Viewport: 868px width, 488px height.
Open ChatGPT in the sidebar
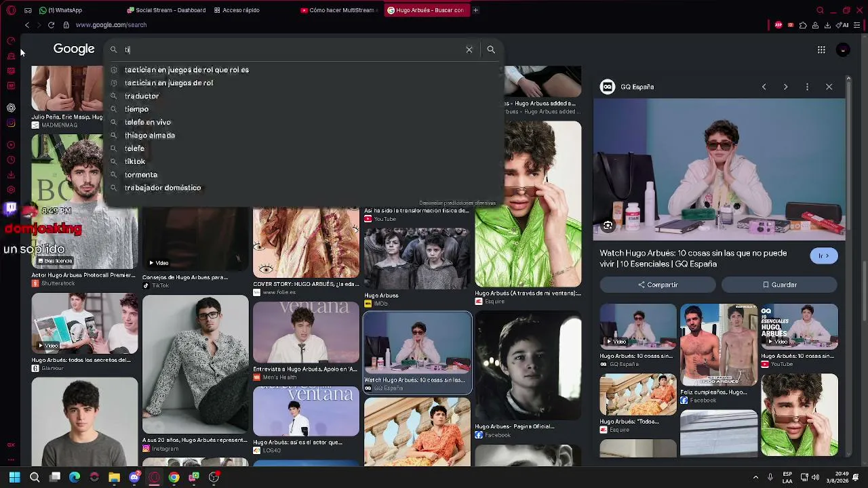click(11, 108)
